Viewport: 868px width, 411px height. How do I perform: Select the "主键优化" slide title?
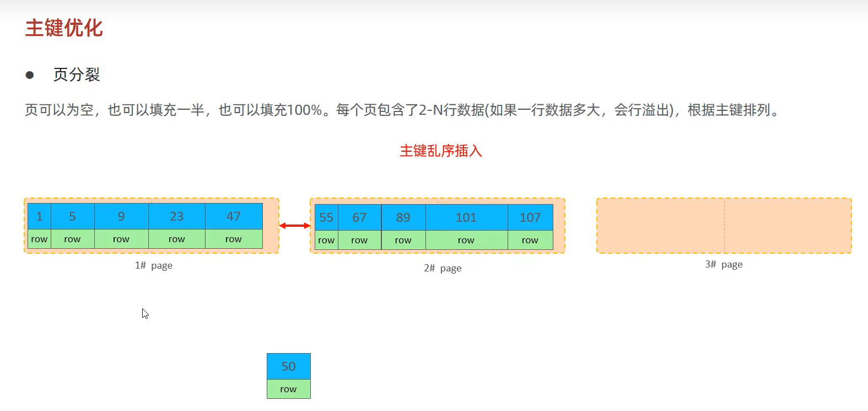click(x=64, y=28)
